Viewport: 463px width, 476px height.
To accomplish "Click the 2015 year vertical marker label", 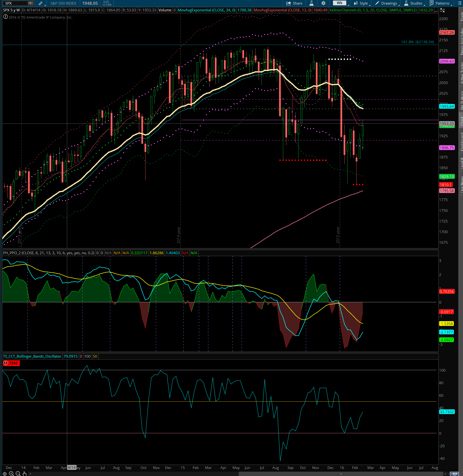I will (338, 235).
